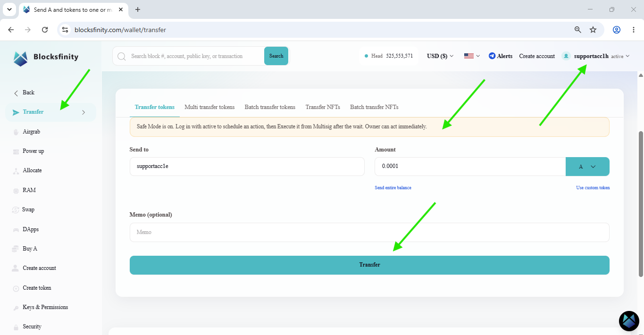Click the Amount input field
The width and height of the screenshot is (644, 335).
click(470, 167)
